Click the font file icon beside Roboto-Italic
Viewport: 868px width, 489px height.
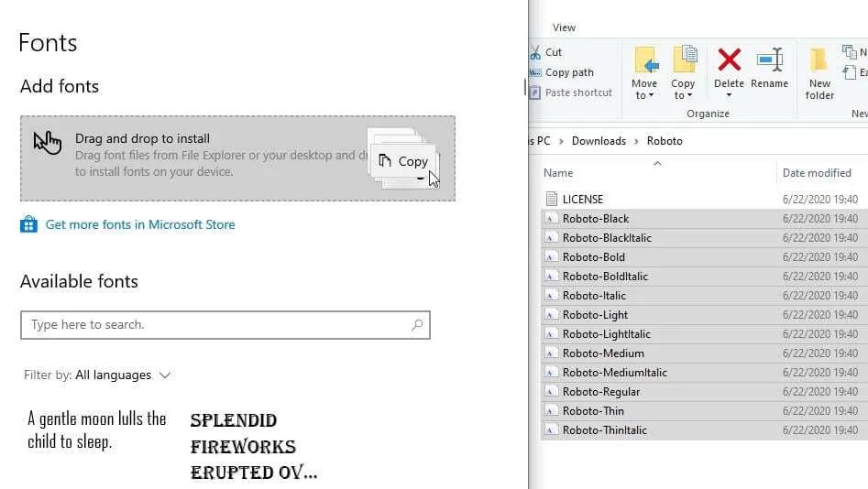pos(550,296)
